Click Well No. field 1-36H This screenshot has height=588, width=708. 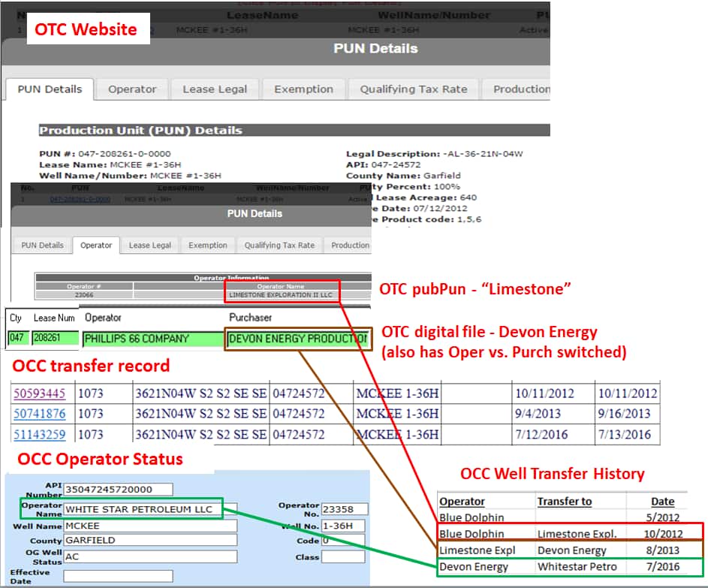point(342,526)
